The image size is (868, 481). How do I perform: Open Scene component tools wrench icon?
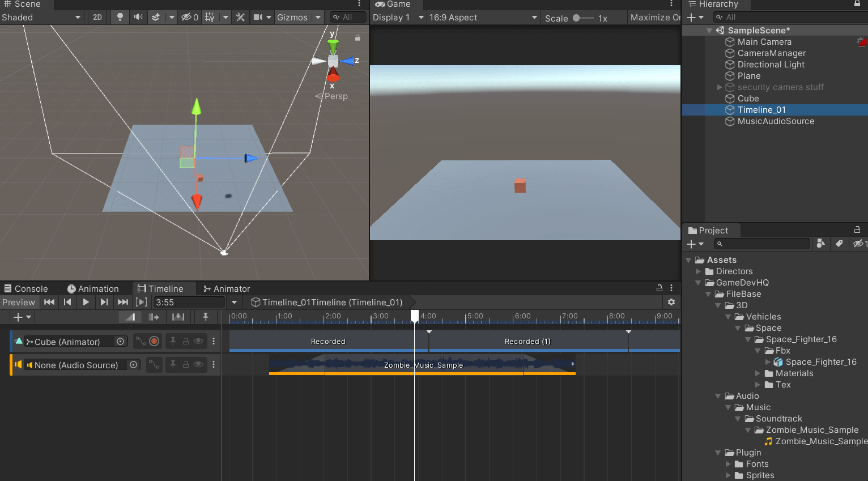(x=240, y=17)
